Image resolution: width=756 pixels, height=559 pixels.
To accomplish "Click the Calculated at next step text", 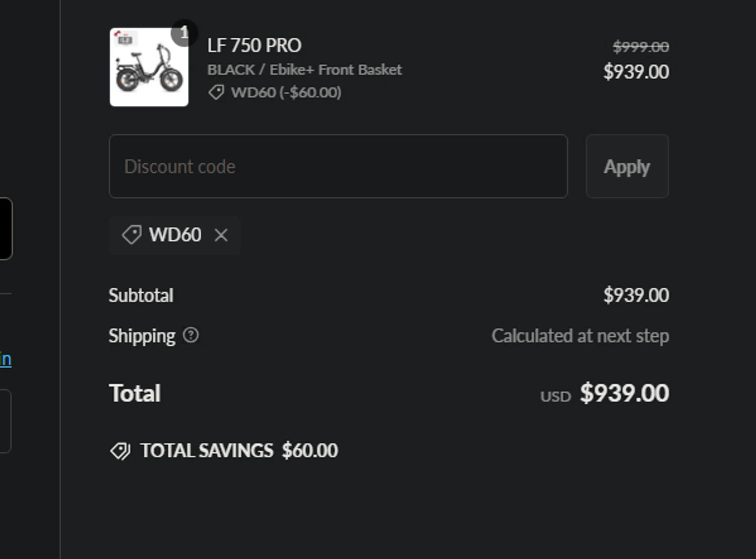I will pyautogui.click(x=580, y=336).
